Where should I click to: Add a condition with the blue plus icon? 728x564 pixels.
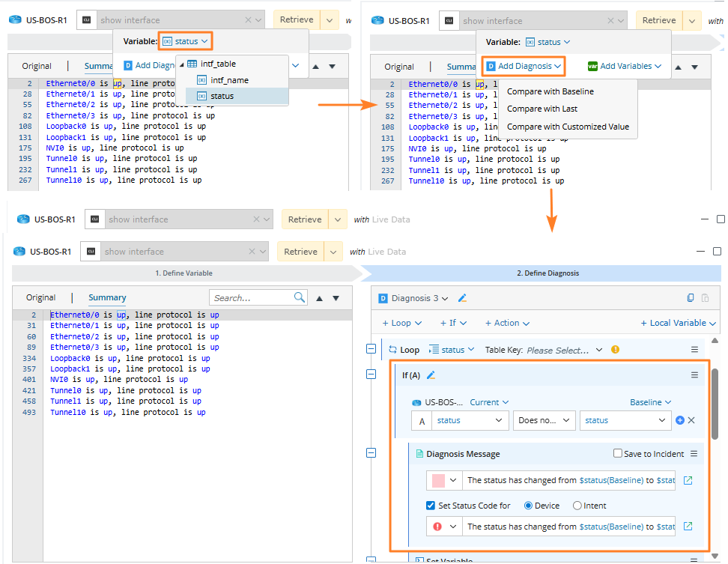pos(680,420)
